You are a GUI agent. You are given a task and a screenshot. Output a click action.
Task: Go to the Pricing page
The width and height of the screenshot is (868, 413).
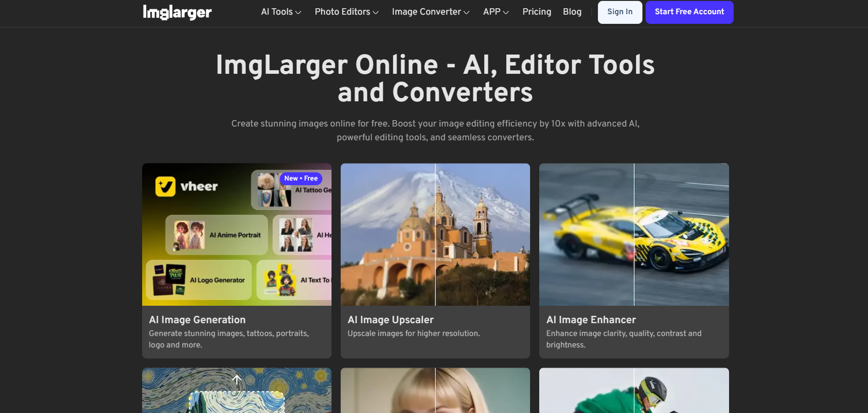[x=536, y=12]
